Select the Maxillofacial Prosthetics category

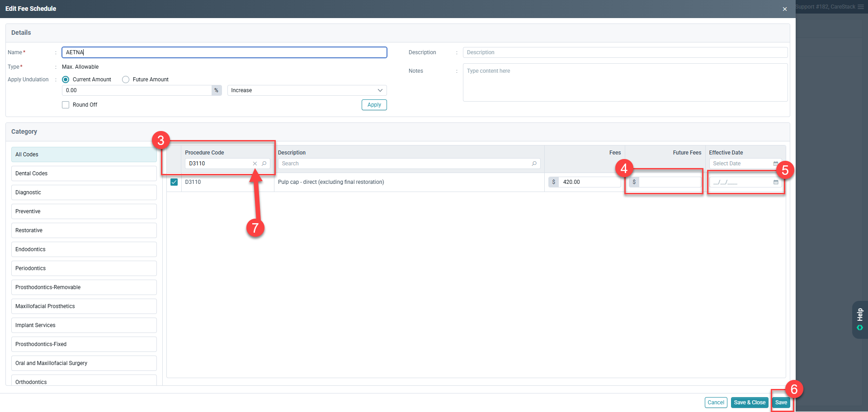(x=84, y=306)
